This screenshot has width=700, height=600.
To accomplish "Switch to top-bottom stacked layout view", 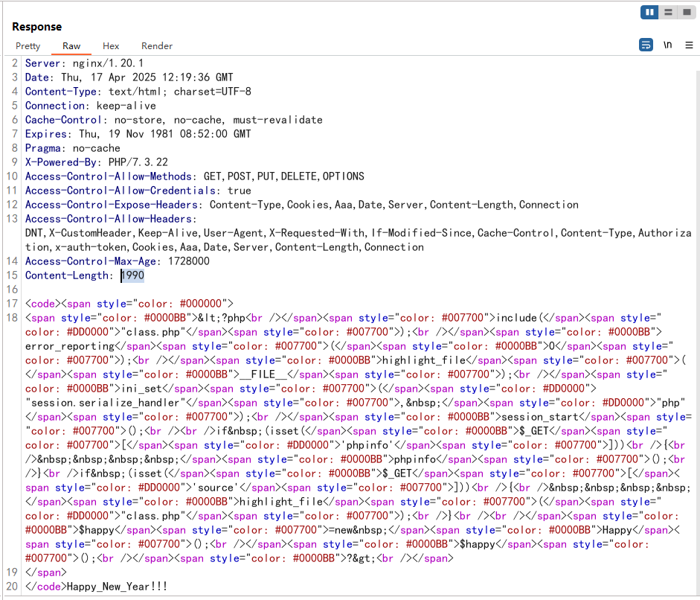I will [668, 12].
